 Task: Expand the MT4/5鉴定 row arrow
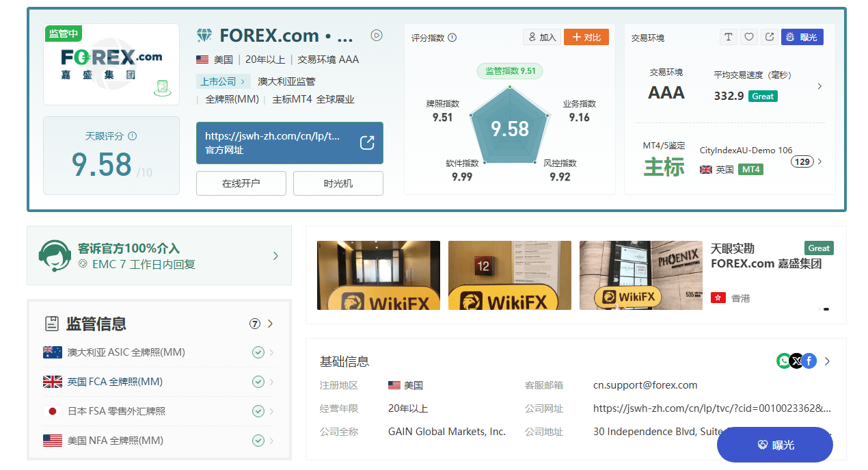tap(819, 162)
